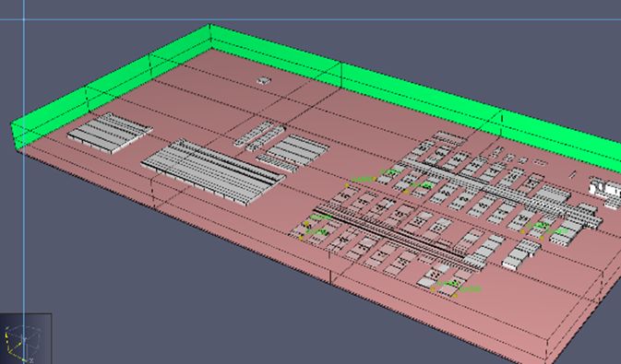Pick the bright white component at right edge
Viewport: 621px width, 364px height.
[x=605, y=189]
